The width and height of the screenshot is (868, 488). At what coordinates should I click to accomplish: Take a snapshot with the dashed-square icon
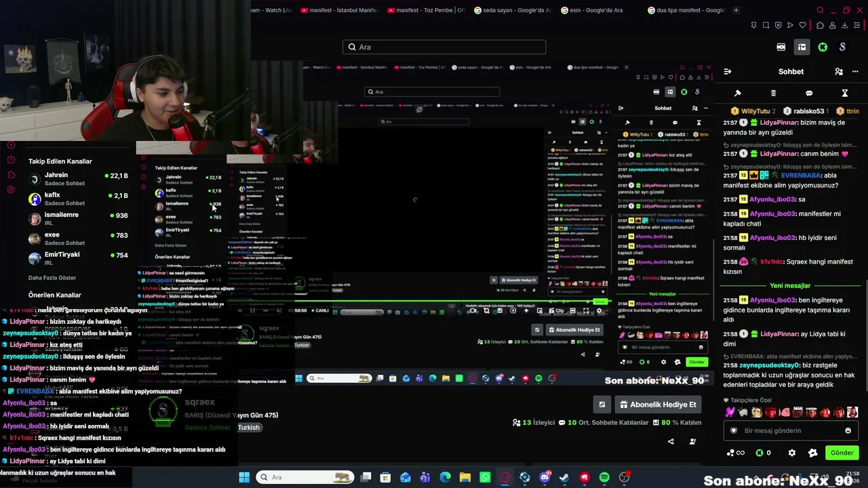point(766,25)
